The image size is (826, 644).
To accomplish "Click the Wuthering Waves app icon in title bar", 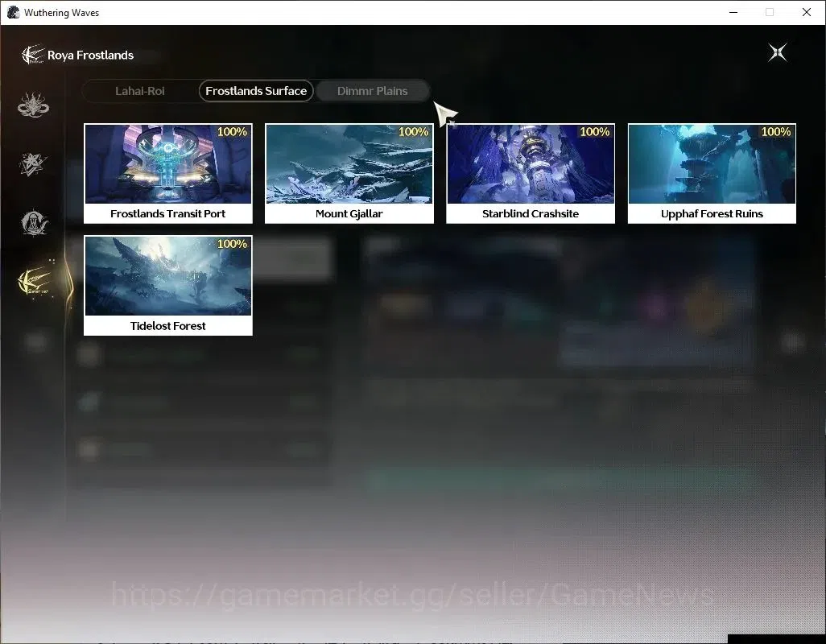I will [x=13, y=12].
